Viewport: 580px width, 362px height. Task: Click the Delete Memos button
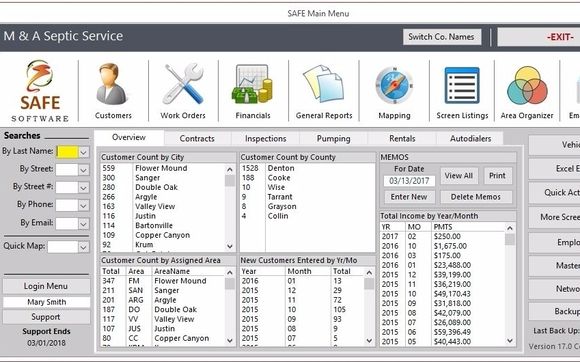[476, 197]
